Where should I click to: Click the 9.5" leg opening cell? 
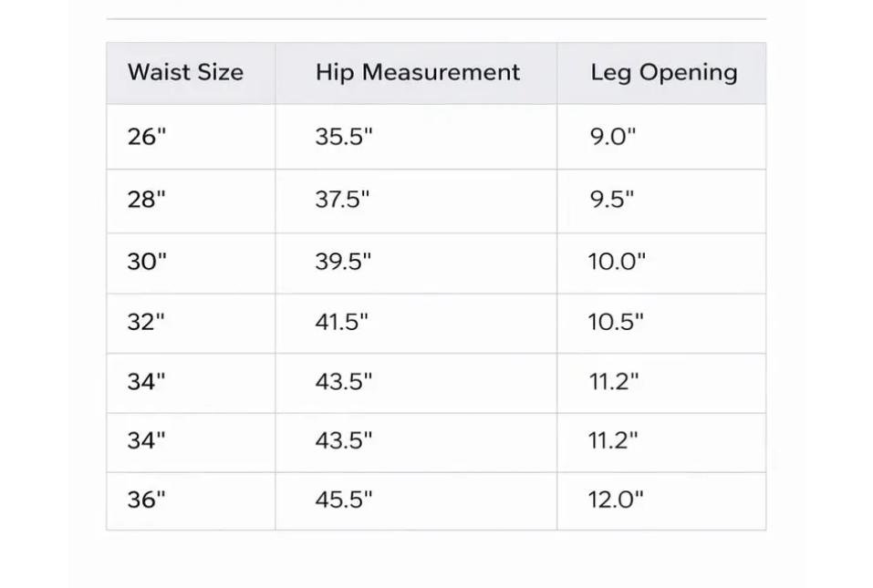tap(661, 201)
